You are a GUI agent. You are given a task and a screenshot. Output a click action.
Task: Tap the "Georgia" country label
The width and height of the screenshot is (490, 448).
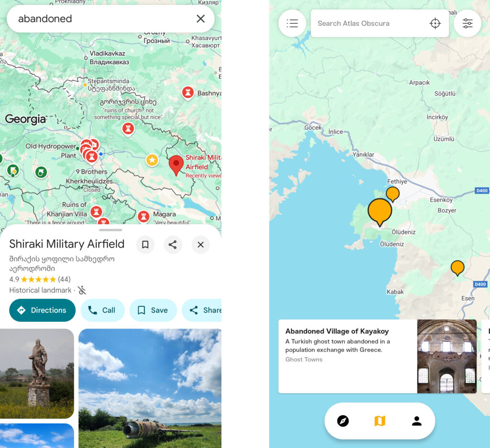(x=25, y=119)
